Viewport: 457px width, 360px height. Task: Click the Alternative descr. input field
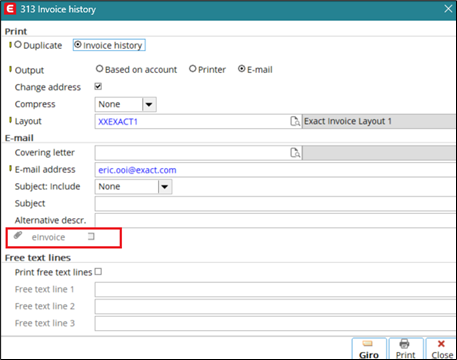[275, 220]
